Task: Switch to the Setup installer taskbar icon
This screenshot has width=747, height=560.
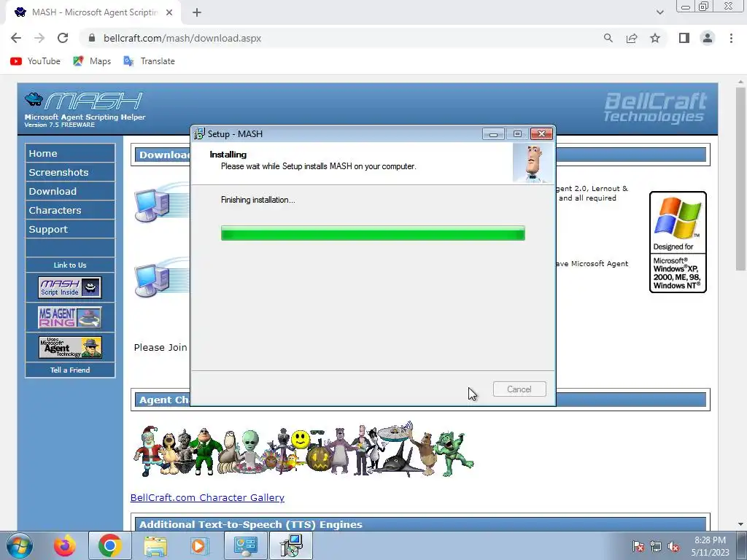Action: pos(291,545)
